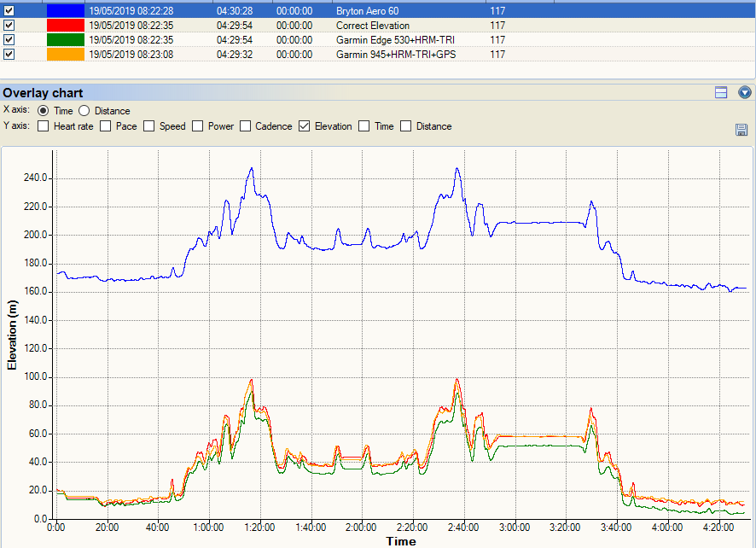Disable the Elevation Y axis checkbox
This screenshot has width=756, height=548.
click(x=305, y=126)
